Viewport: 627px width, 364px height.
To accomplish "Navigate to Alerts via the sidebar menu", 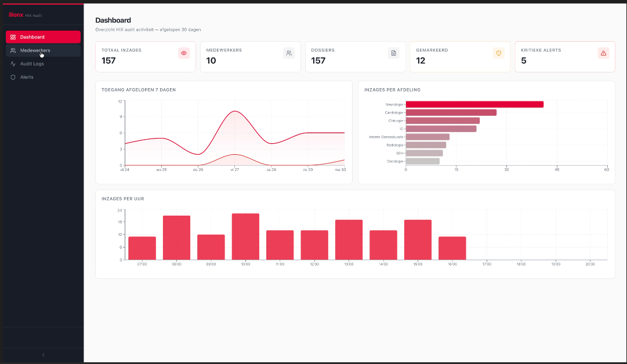I will (x=28, y=77).
